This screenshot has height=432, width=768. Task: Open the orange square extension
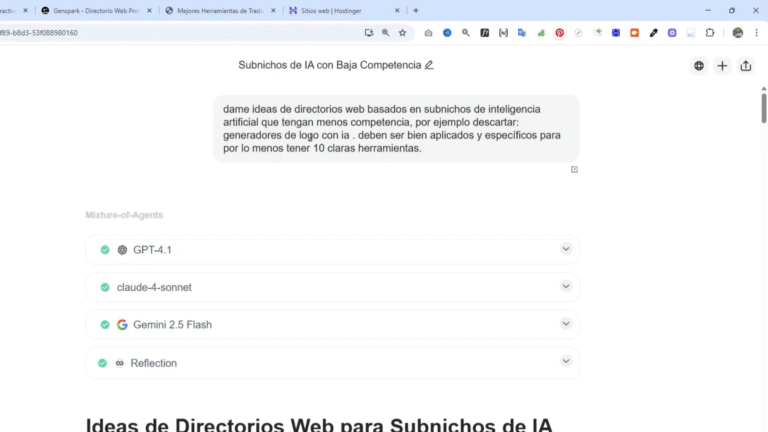(x=634, y=33)
